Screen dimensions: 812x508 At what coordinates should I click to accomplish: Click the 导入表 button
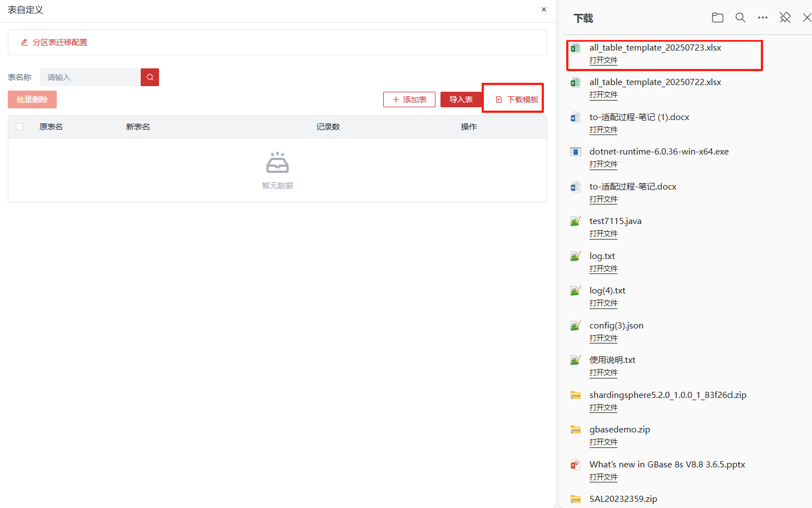pyautogui.click(x=461, y=99)
